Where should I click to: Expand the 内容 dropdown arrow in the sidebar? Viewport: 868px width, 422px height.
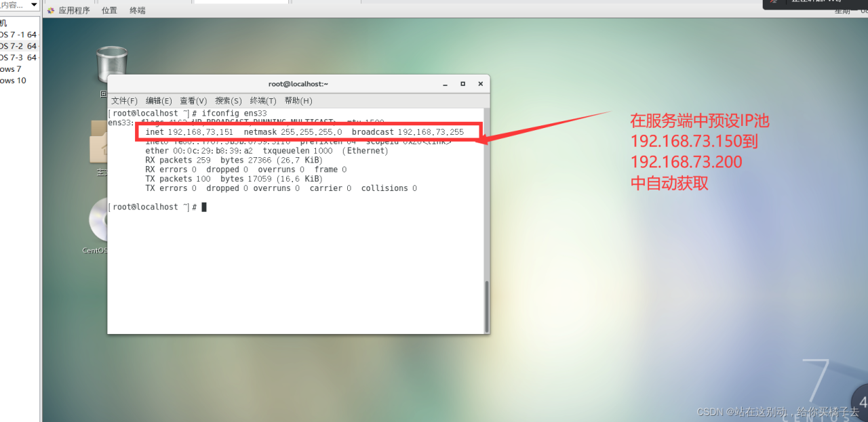click(x=35, y=5)
